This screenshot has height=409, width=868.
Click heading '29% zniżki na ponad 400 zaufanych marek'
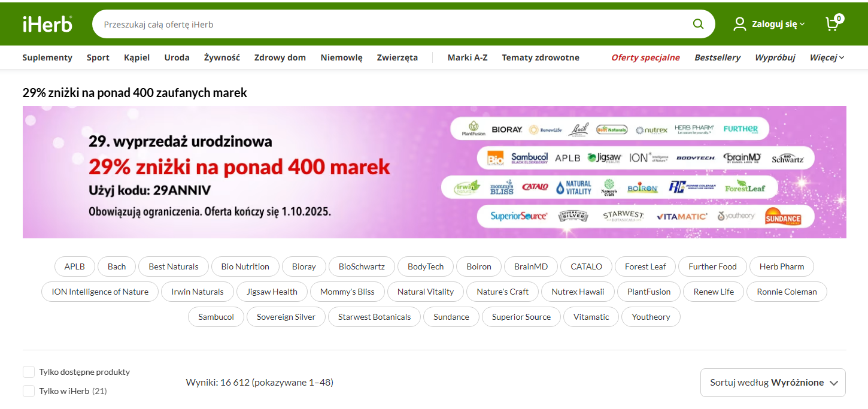point(135,93)
